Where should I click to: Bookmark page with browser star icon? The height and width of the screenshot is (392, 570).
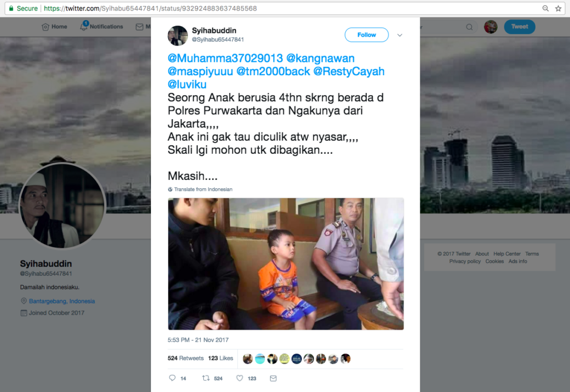558,8
